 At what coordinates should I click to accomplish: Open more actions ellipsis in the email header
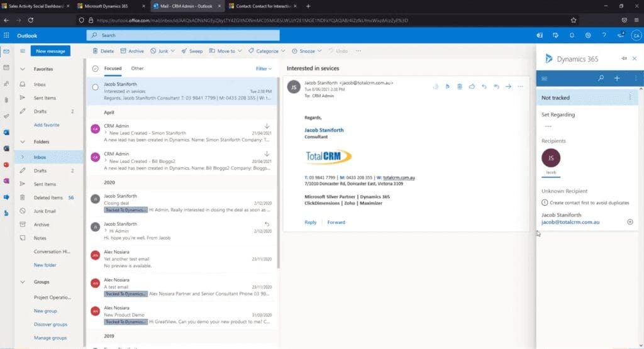pyautogui.click(x=520, y=87)
